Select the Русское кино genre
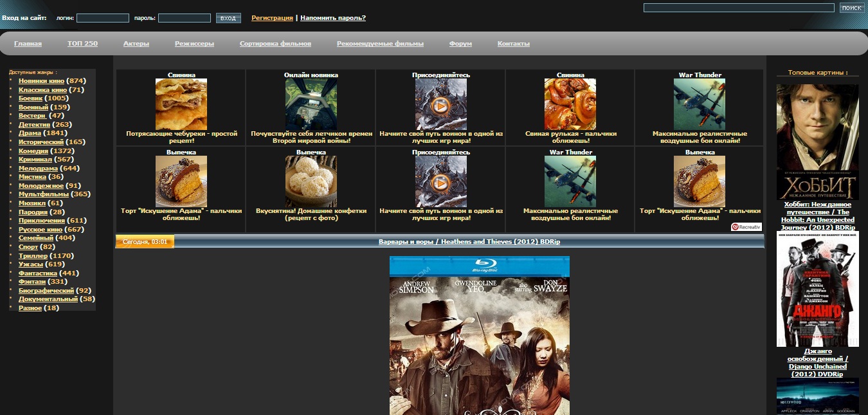The height and width of the screenshot is (415, 868). pos(41,229)
